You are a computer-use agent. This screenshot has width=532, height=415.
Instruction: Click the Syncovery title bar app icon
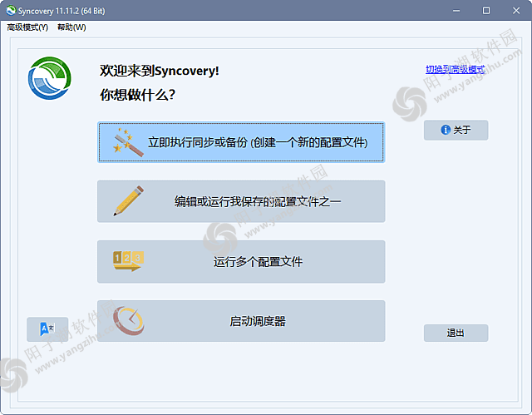pyautogui.click(x=11, y=11)
